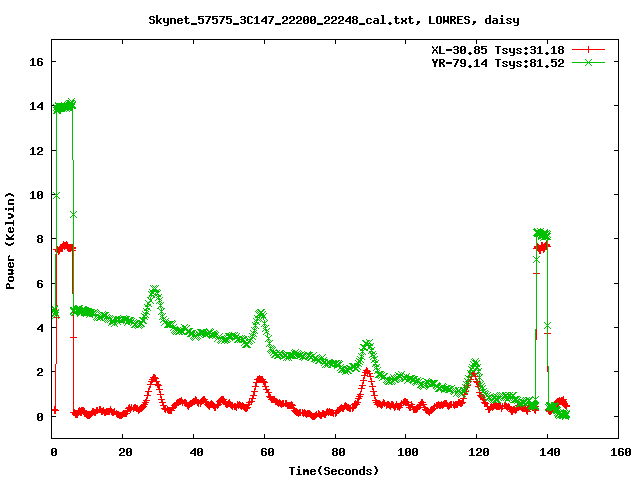Image resolution: width=640 pixels, height=480 pixels.
Task: Click red peak near 60 seconds
Action: (x=260, y=380)
